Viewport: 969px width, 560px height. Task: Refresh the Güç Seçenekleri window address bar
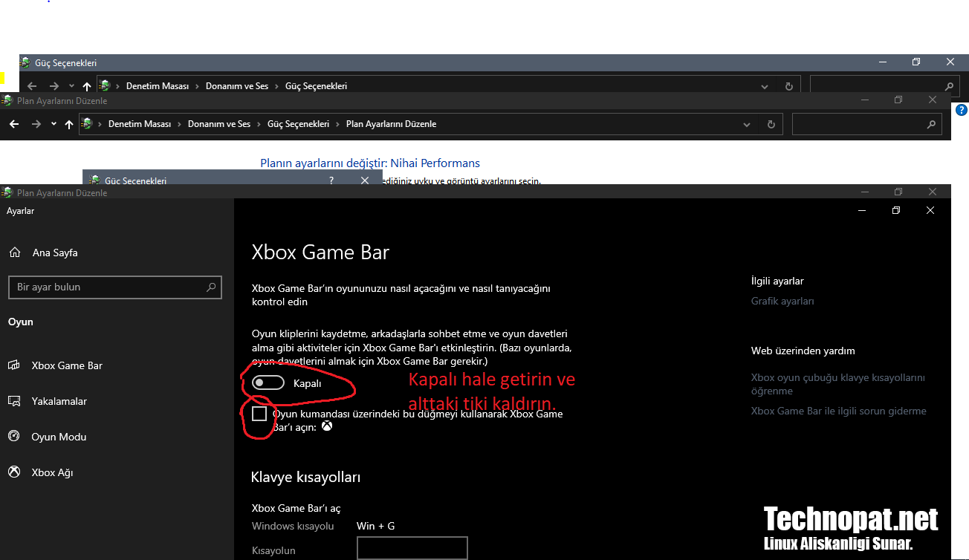coord(789,86)
